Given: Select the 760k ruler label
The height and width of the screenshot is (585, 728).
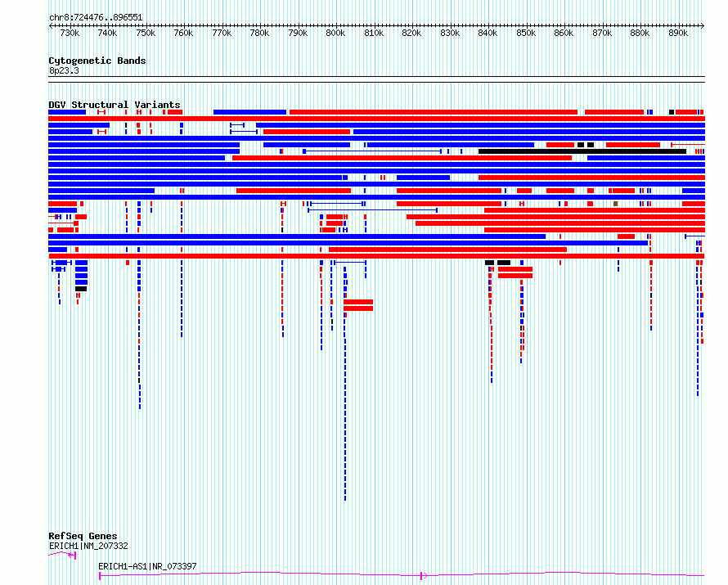Looking at the screenshot, I should point(183,34).
